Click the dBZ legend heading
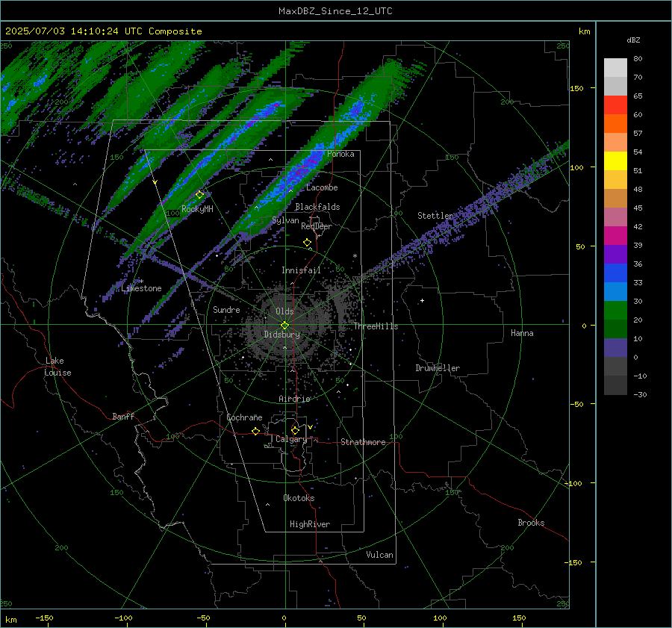This screenshot has height=628, width=672. [x=633, y=40]
